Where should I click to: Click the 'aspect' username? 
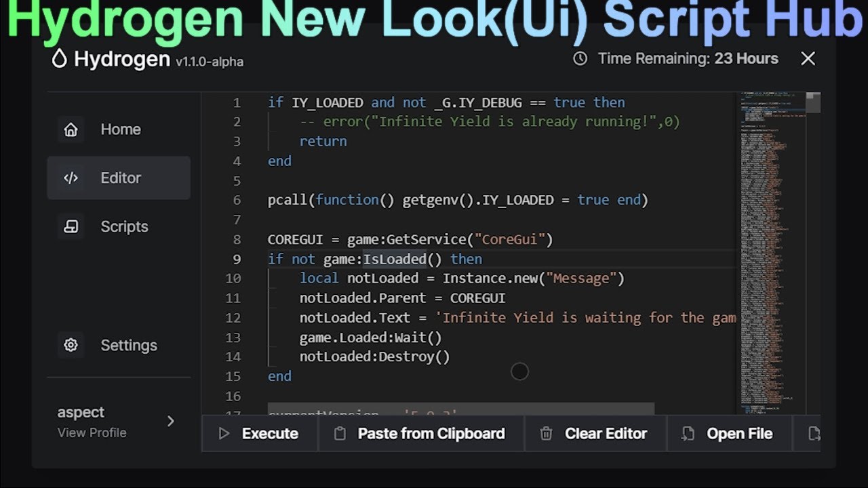point(81,412)
